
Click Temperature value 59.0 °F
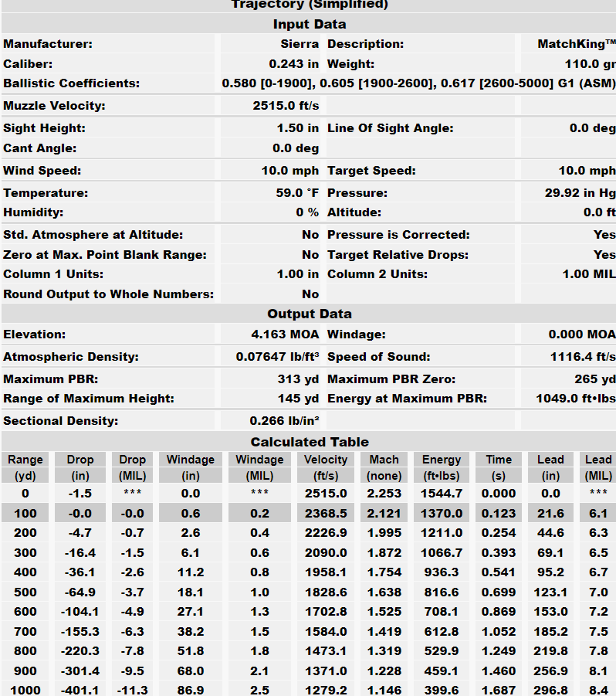(297, 193)
